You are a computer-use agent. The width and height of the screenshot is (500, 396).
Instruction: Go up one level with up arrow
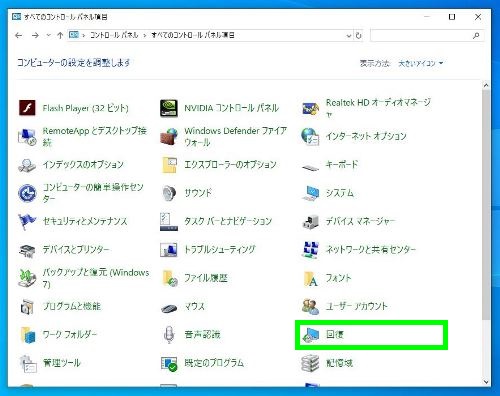tap(60, 35)
